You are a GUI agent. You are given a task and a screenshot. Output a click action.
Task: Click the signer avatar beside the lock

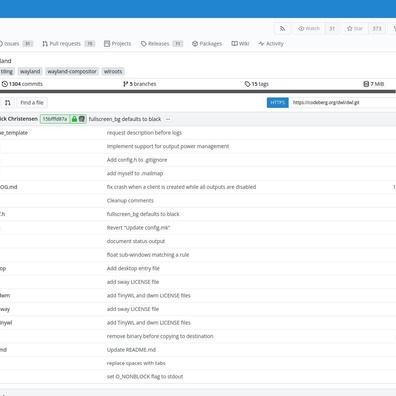(x=82, y=119)
